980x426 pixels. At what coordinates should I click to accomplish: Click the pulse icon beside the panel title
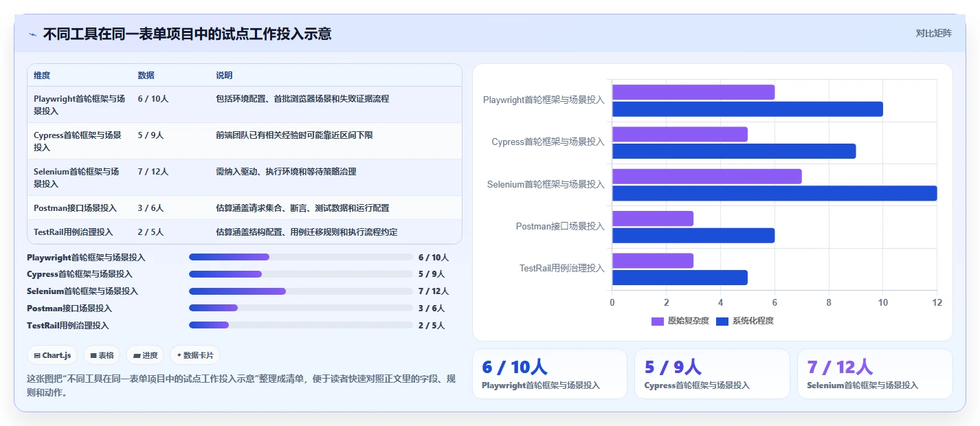click(x=32, y=34)
